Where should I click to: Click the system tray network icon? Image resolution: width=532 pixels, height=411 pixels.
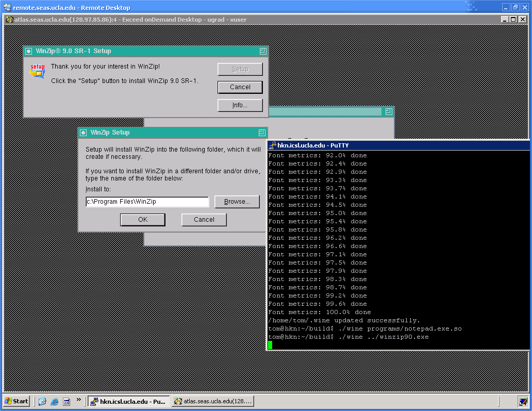tap(522, 401)
